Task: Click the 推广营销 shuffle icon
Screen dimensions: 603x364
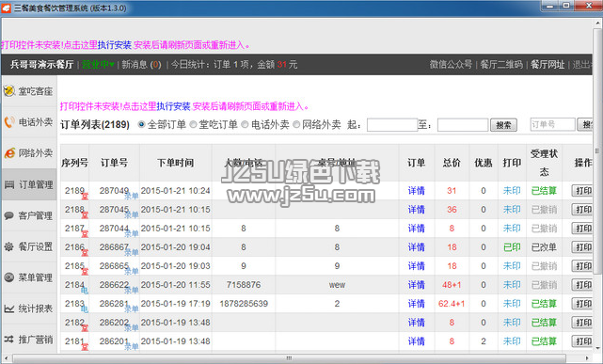Action: point(9,340)
